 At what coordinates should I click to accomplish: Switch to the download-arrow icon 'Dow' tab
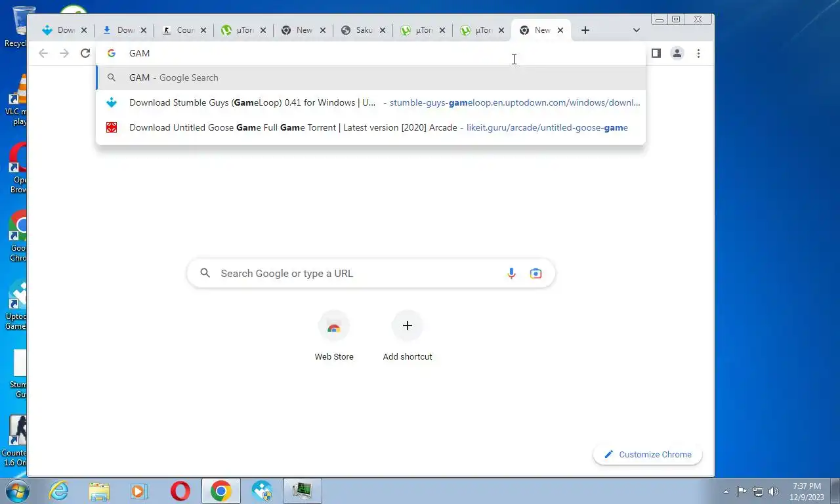(124, 30)
